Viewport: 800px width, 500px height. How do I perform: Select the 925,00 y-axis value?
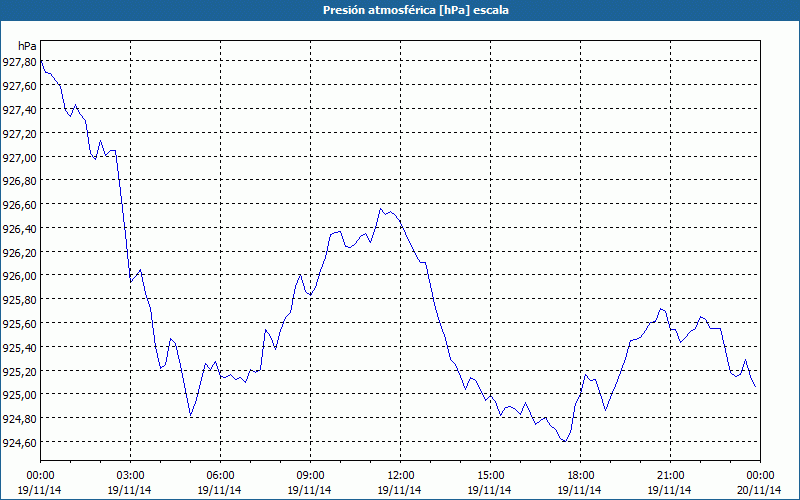(x=20, y=395)
